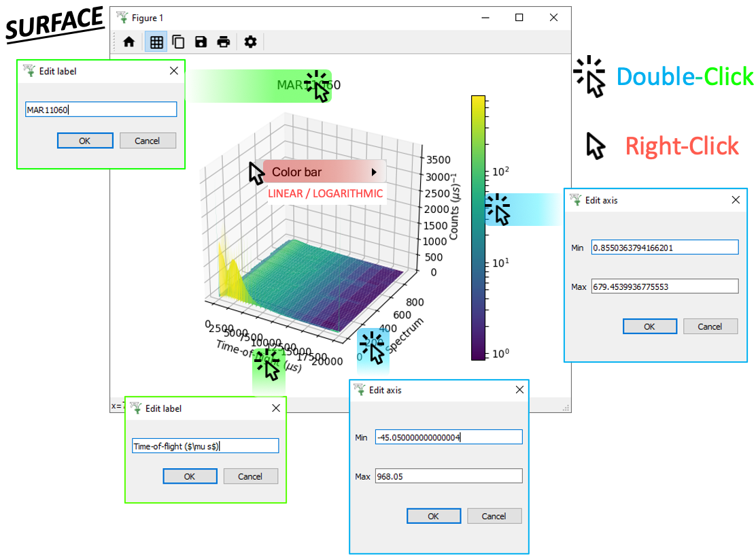Expand the Color bar submenu arrow
Screen dimensions: 756x560
tap(373, 171)
